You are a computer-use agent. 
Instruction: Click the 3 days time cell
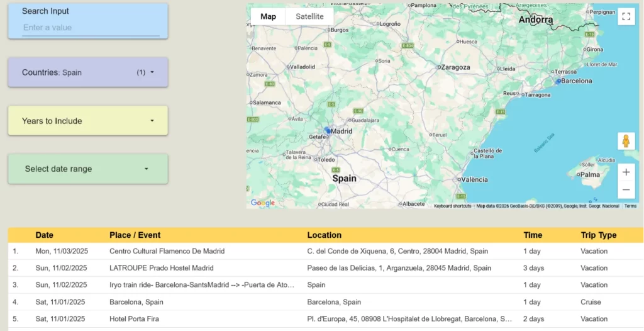click(533, 268)
